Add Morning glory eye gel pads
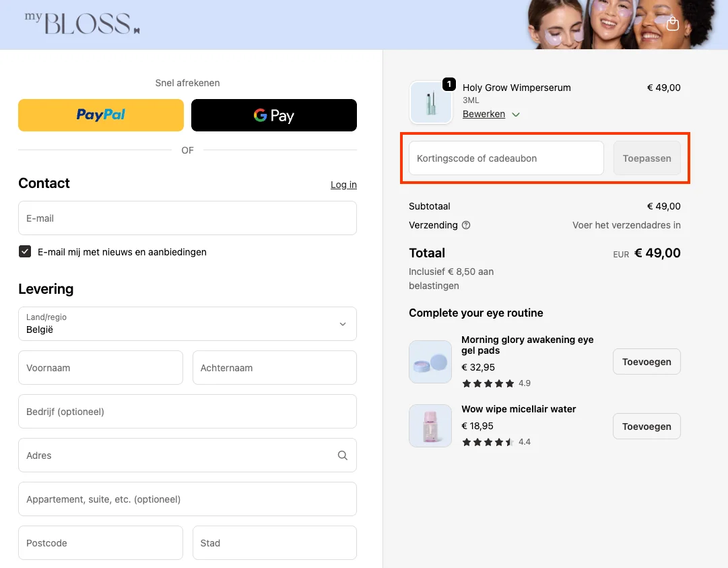This screenshot has height=568, width=728. [647, 362]
